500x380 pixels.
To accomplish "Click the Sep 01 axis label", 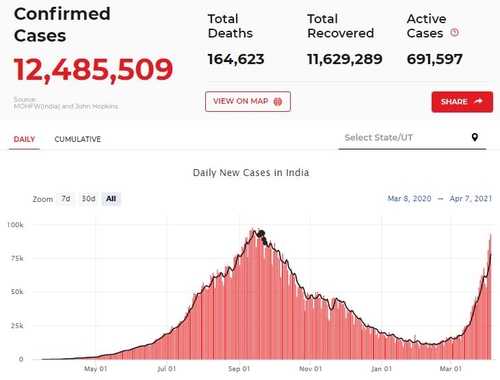I will [239, 369].
